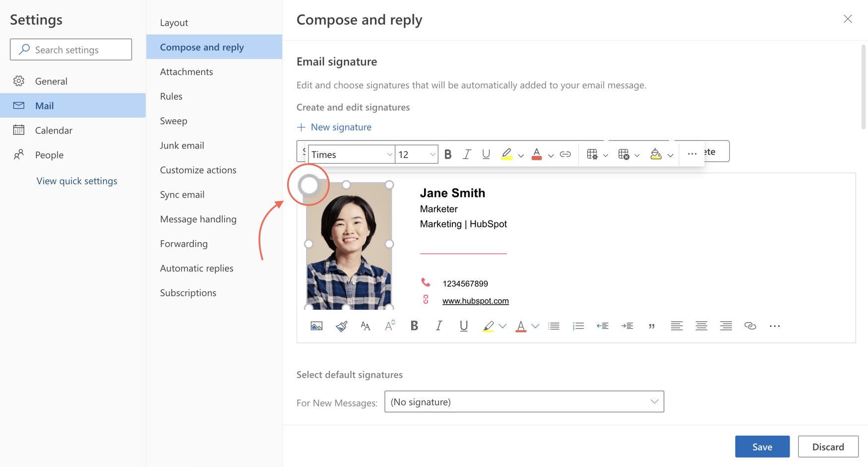Open Junk email settings

[x=214, y=145]
